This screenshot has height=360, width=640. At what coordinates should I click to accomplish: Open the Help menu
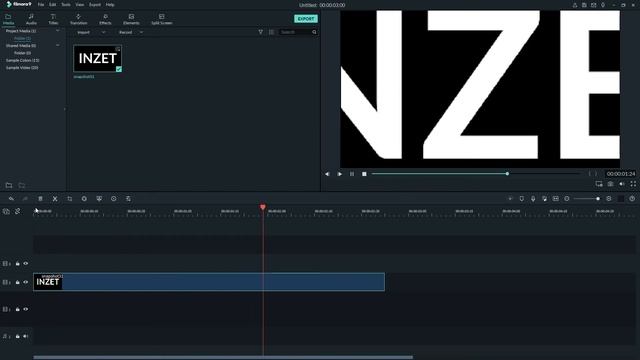click(110, 5)
